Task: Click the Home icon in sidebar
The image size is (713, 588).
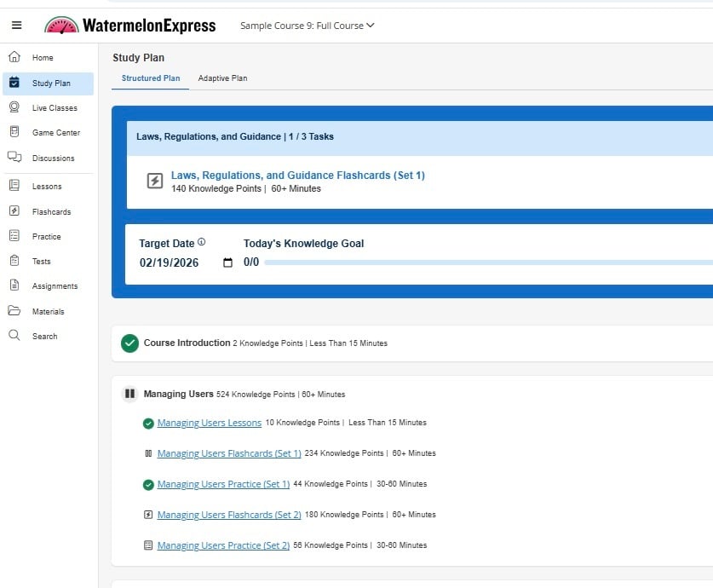Action: (14, 57)
